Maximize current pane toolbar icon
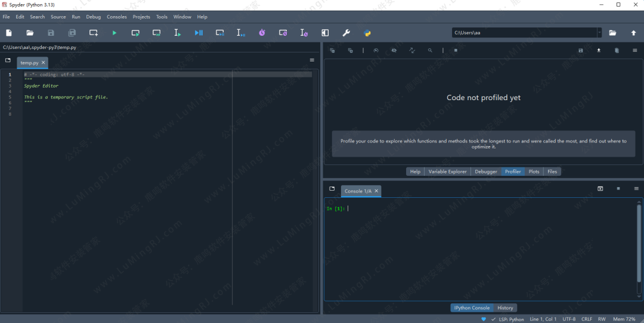 (x=325, y=33)
